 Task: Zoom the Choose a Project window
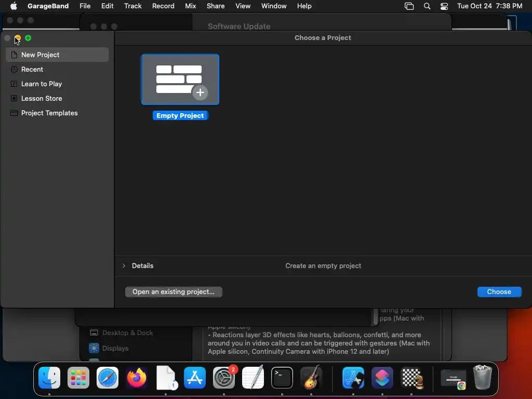pyautogui.click(x=28, y=38)
